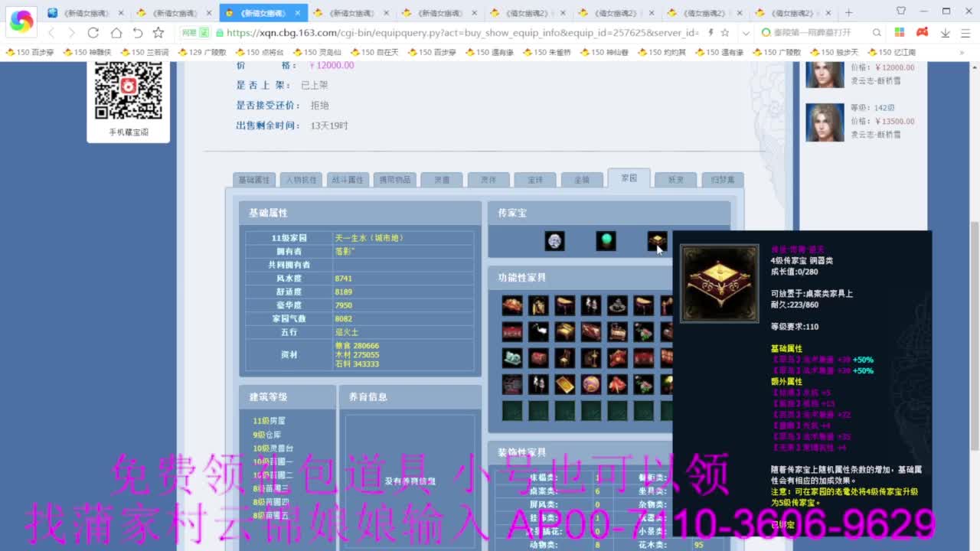This screenshot has height=551, width=980.
Task: Open the red bed icon in 功能性家具 grid
Action: tap(512, 331)
